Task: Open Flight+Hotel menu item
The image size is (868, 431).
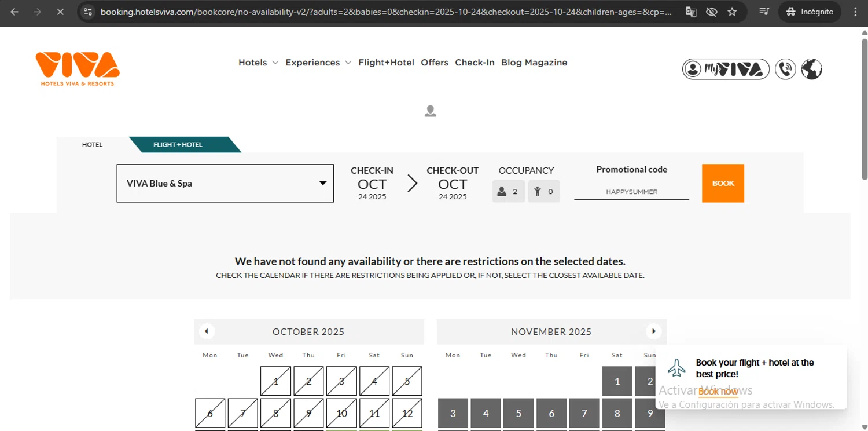Action: pos(386,63)
